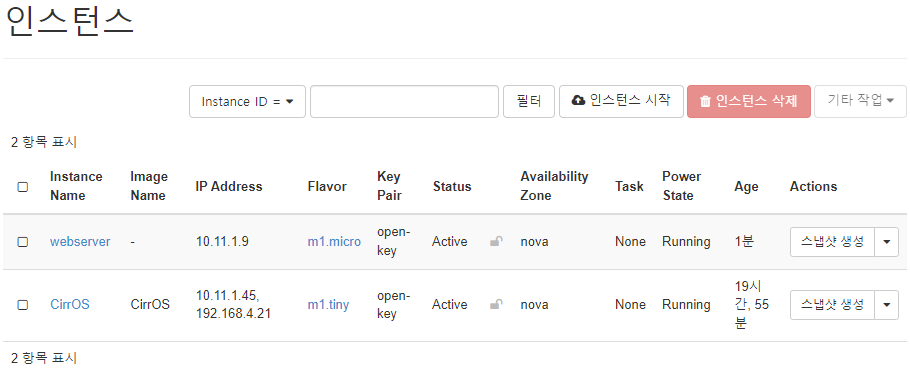The image size is (910, 373).
Task: Click nova zone in CirrOS row
Action: (x=534, y=304)
